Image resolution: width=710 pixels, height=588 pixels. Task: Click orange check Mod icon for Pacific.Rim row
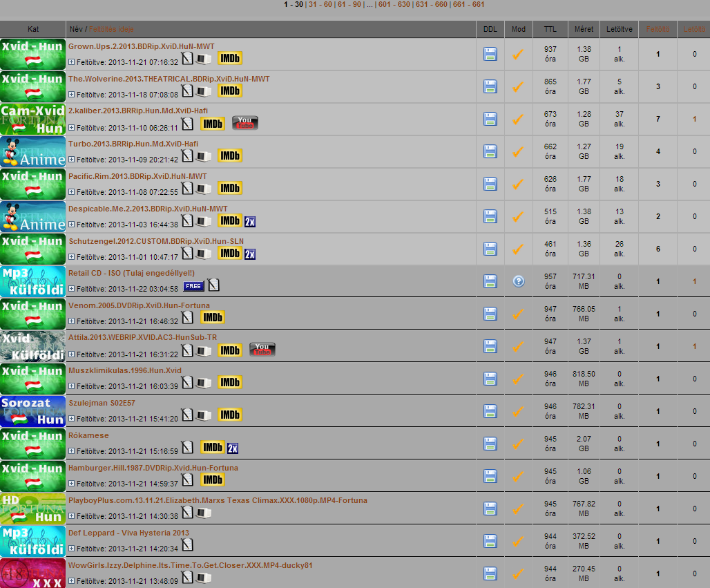pos(518,184)
